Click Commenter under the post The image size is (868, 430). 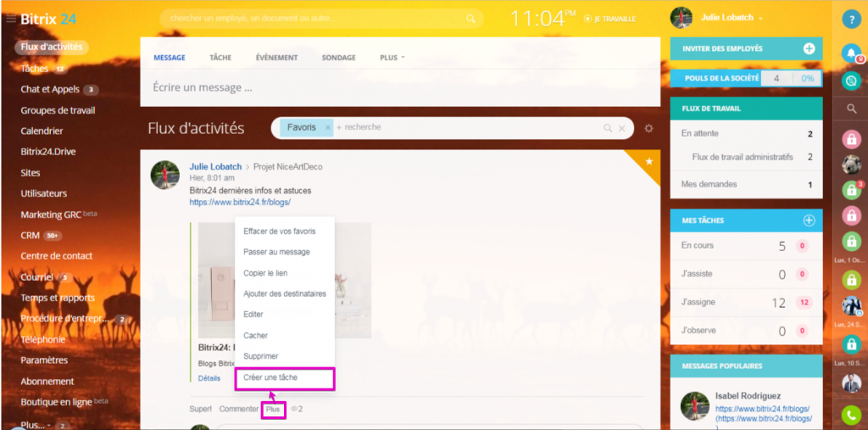[x=238, y=409]
